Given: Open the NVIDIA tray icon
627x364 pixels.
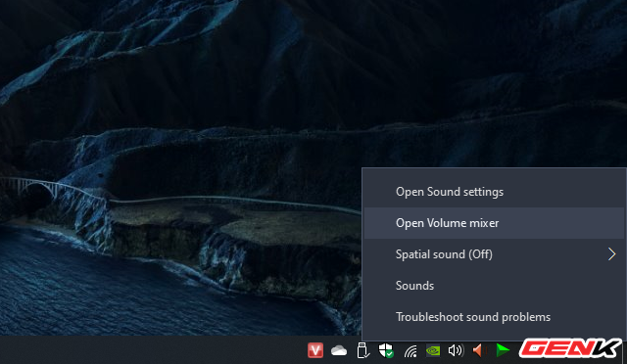Looking at the screenshot, I should point(433,351).
